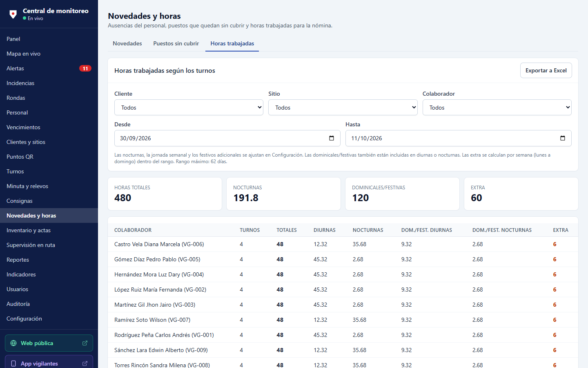Open Mapa en vivo in the sidebar
Screen dimensions: 588x368
click(x=49, y=54)
